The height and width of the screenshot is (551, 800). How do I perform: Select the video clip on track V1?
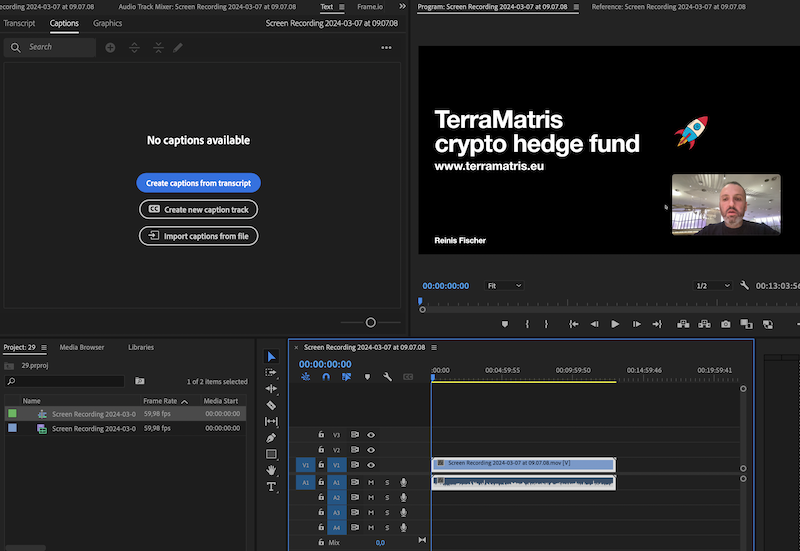point(523,464)
